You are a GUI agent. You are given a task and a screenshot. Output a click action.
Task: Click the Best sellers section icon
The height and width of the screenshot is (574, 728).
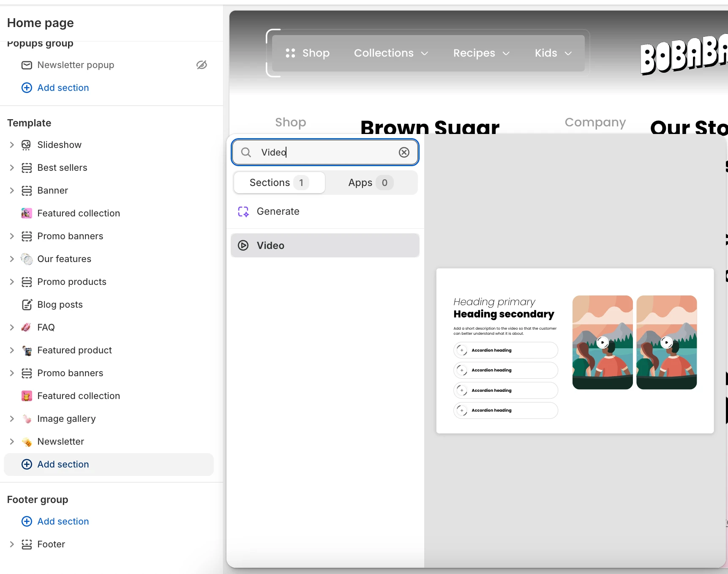click(27, 168)
